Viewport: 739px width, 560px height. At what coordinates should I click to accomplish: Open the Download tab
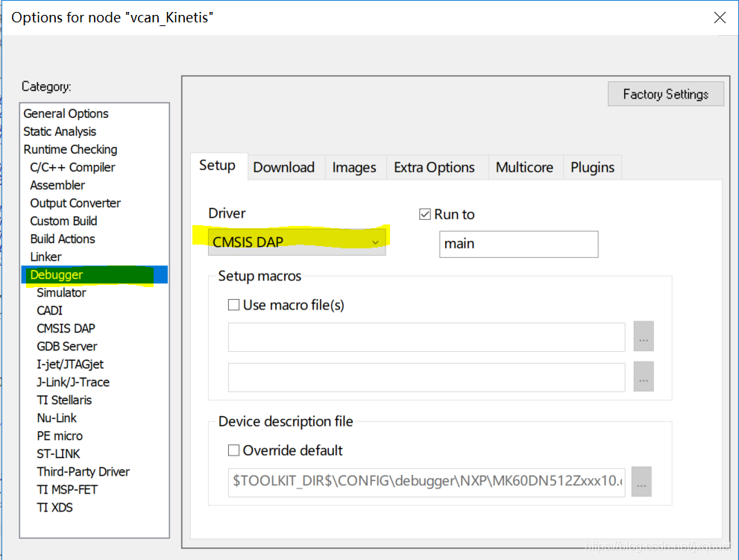[283, 167]
